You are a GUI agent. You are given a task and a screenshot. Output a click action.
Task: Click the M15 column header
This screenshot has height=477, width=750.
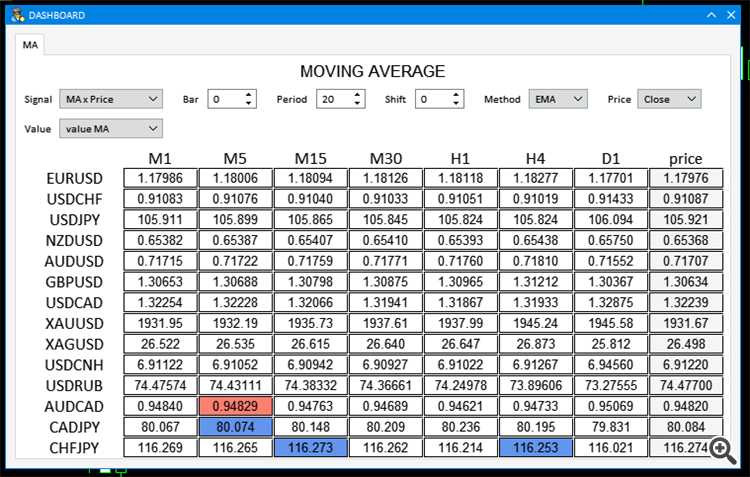click(x=310, y=158)
